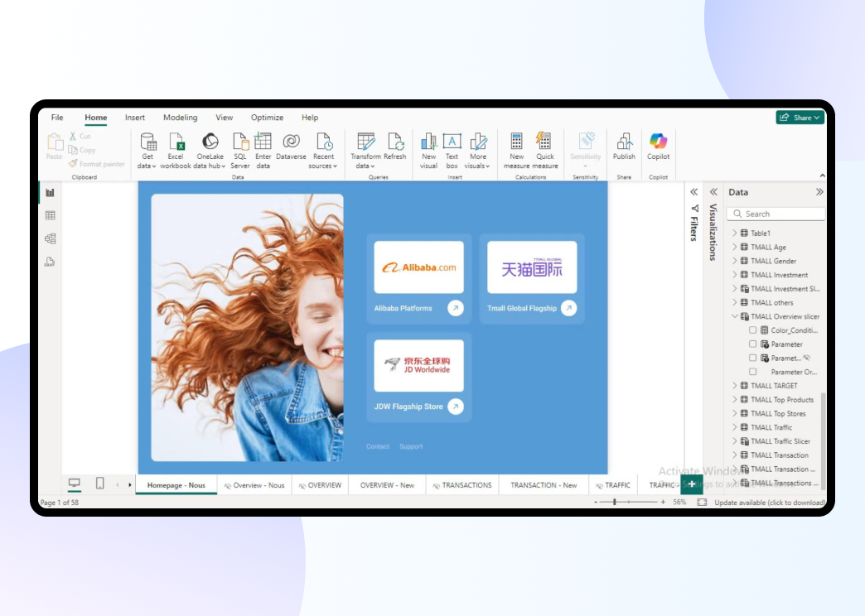Viewport: 865px width, 616px height.
Task: Click the Cut scissors icon
Action: coord(73,137)
